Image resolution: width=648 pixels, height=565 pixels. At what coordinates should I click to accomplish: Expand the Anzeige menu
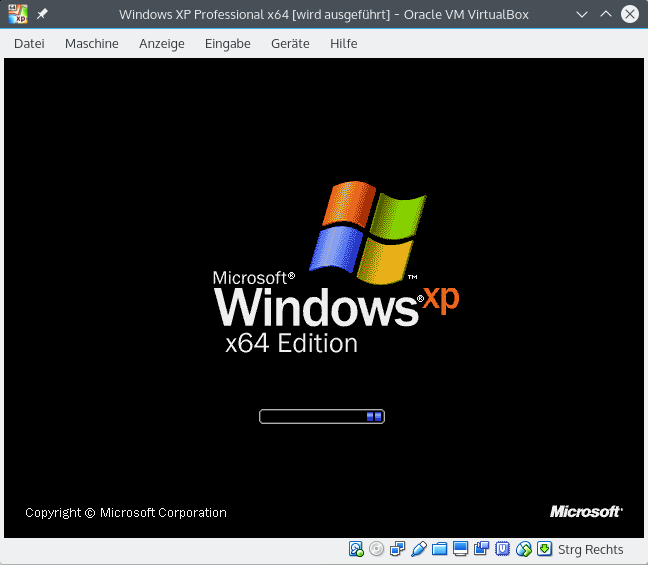click(162, 44)
